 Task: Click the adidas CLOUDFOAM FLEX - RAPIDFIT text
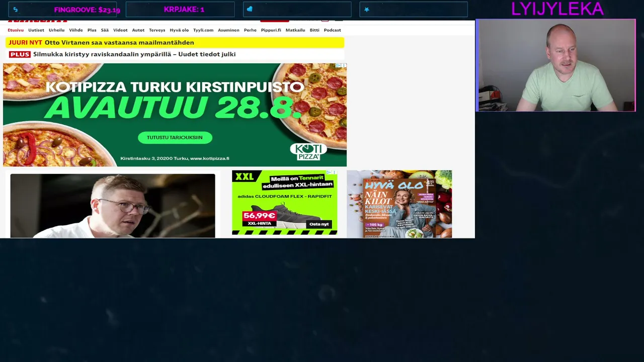tap(285, 197)
